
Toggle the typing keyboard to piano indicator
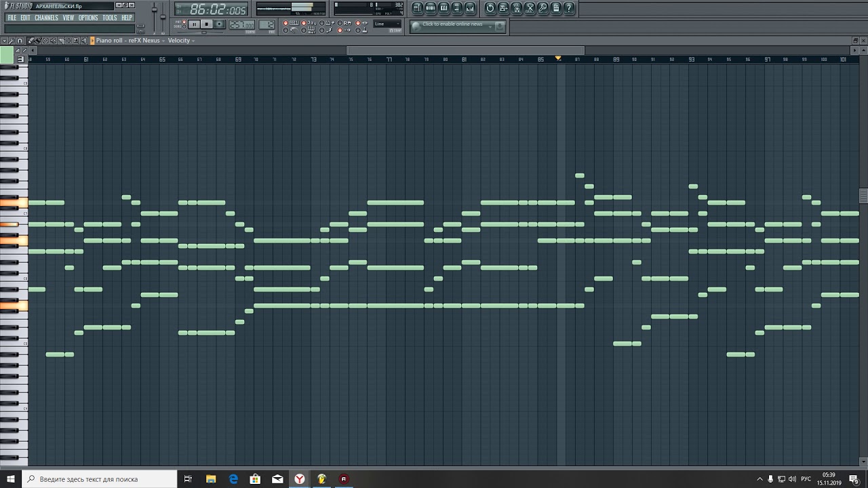point(285,23)
